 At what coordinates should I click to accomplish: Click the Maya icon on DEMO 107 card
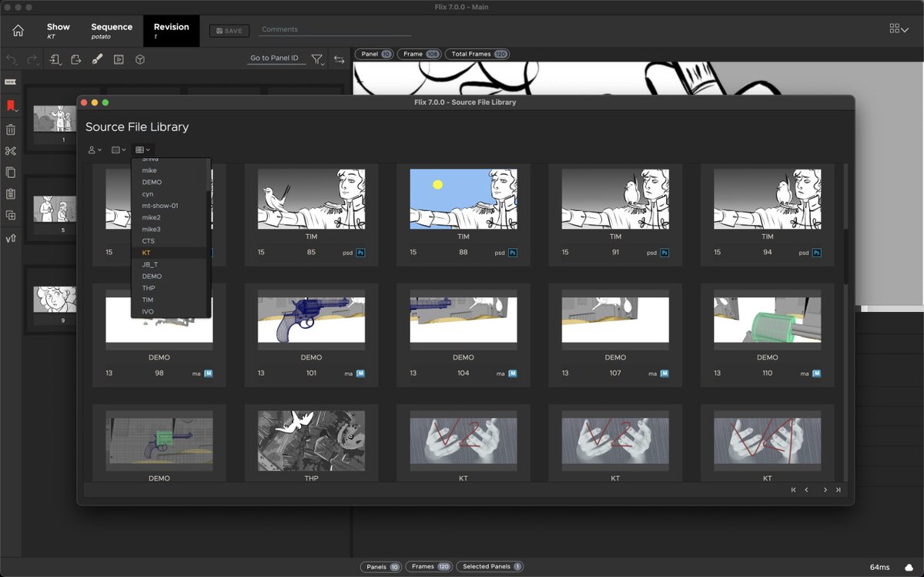click(x=665, y=373)
